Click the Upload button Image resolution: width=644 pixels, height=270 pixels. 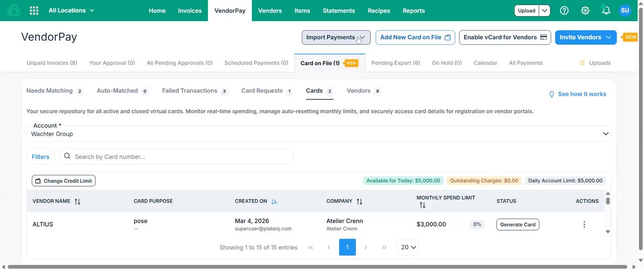click(x=527, y=11)
